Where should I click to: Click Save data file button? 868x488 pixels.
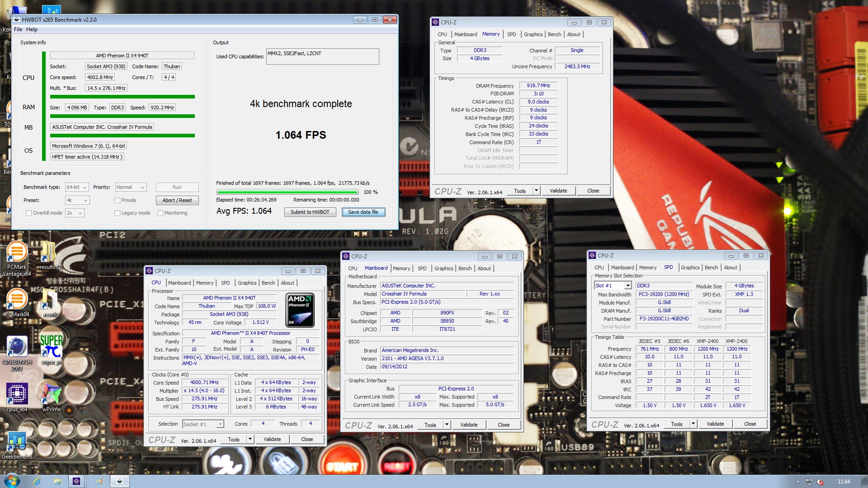[363, 212]
